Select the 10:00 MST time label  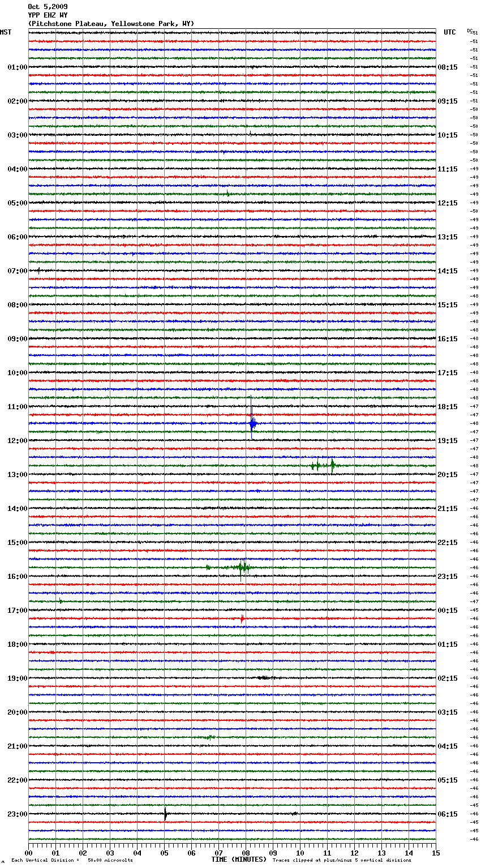17,373
